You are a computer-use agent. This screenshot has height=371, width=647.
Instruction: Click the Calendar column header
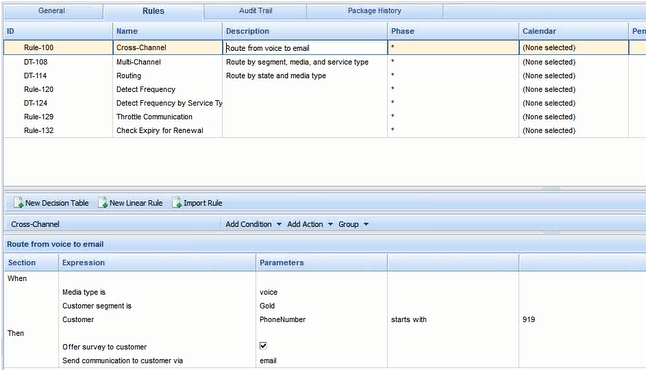574,31
